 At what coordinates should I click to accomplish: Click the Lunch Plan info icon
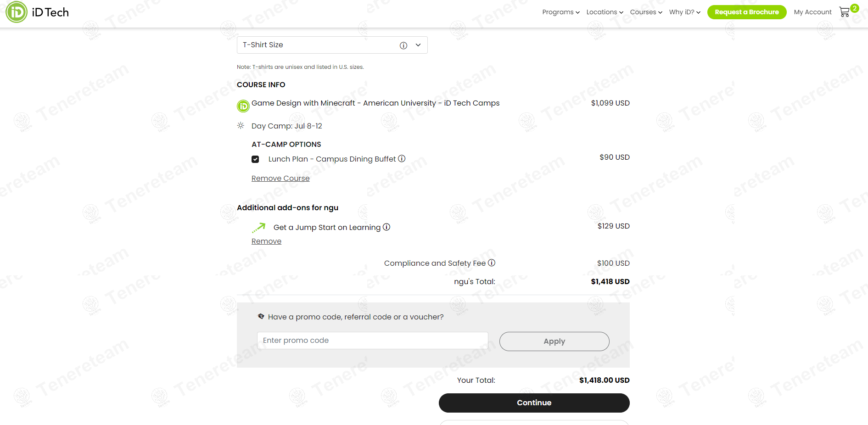click(402, 159)
